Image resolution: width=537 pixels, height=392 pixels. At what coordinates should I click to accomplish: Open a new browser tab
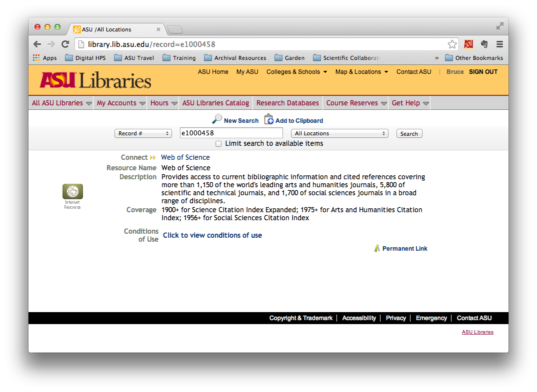pyautogui.click(x=175, y=30)
